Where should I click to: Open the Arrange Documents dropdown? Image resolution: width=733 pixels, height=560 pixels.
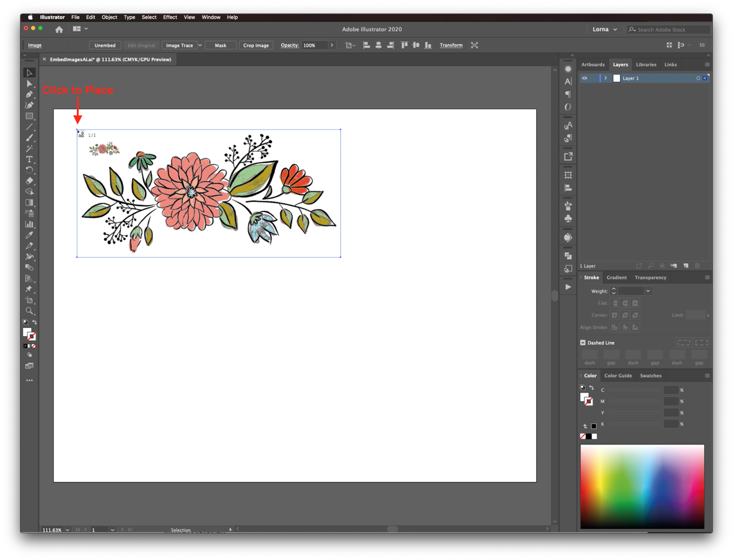(x=80, y=29)
